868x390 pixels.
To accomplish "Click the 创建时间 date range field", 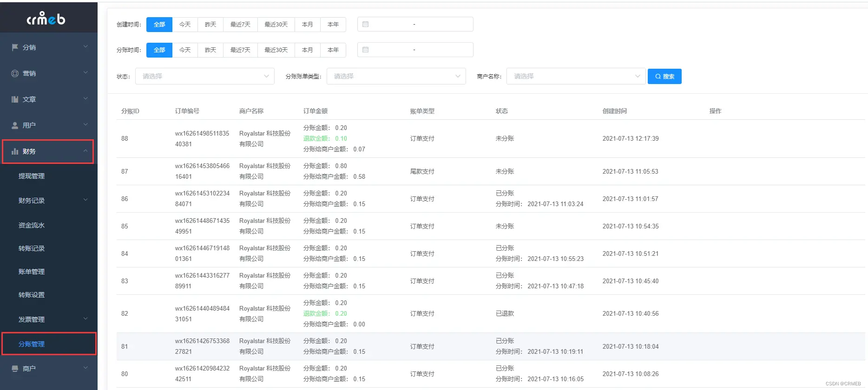I will point(415,24).
